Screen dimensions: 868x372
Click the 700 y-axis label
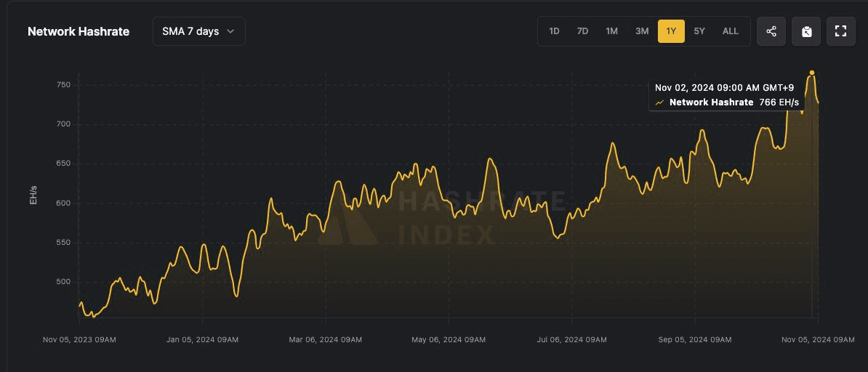(64, 124)
